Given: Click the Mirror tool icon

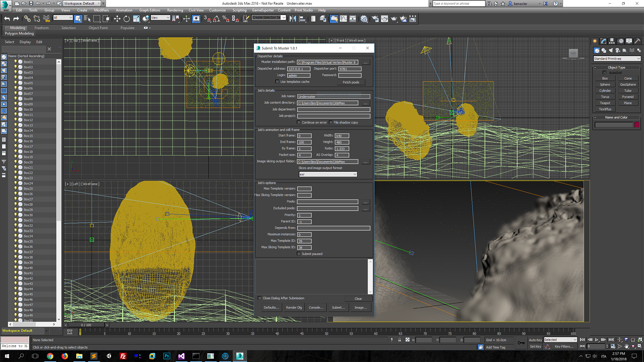Looking at the screenshot, I should click(293, 19).
